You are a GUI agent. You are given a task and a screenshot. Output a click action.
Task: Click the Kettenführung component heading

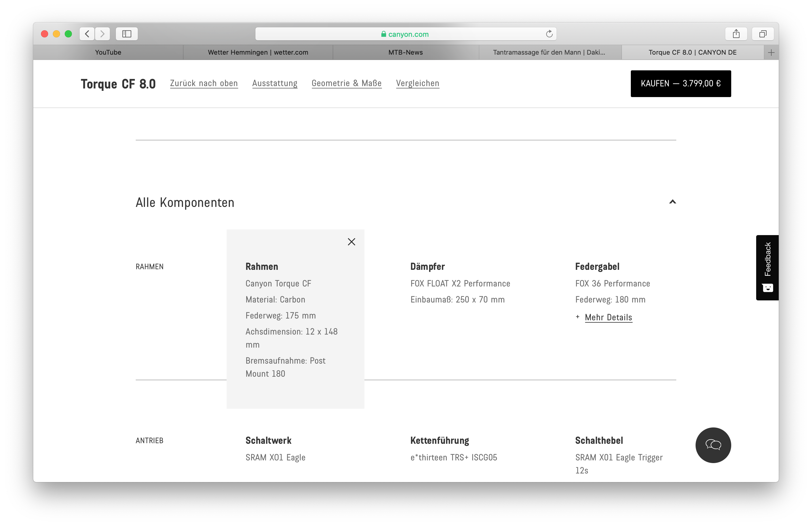coord(440,441)
